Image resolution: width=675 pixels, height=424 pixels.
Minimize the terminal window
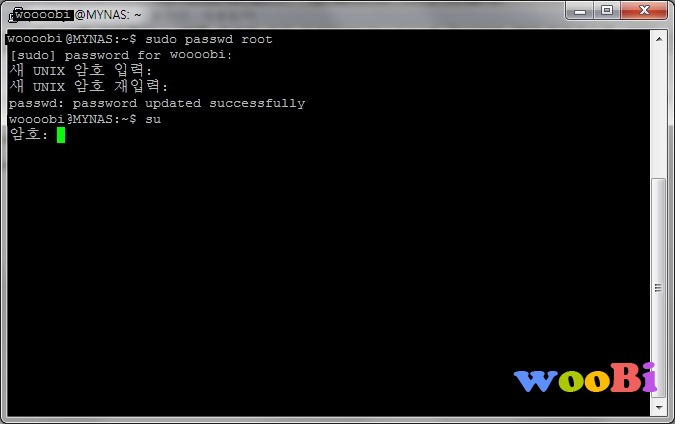click(x=579, y=11)
